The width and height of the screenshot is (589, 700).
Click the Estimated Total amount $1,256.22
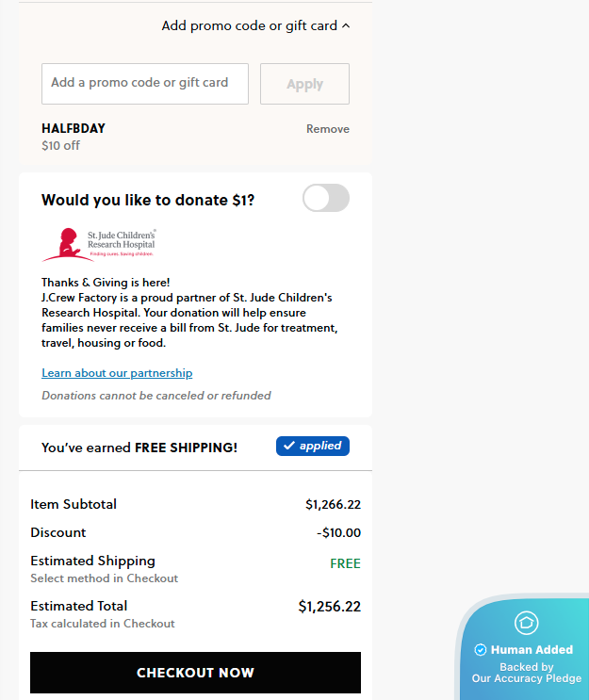[x=329, y=607]
